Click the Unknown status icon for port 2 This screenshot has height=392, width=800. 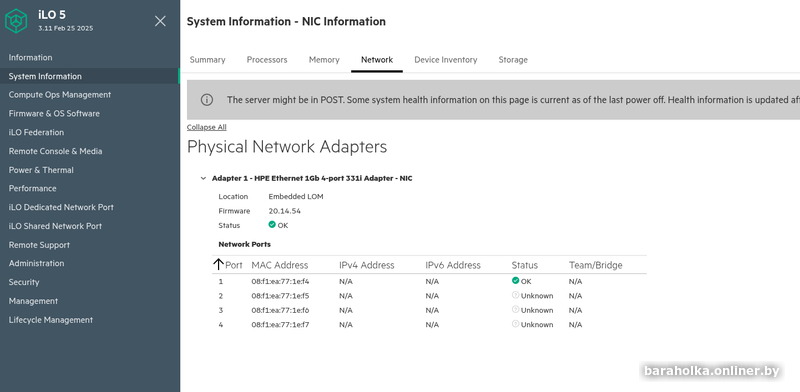pos(515,295)
